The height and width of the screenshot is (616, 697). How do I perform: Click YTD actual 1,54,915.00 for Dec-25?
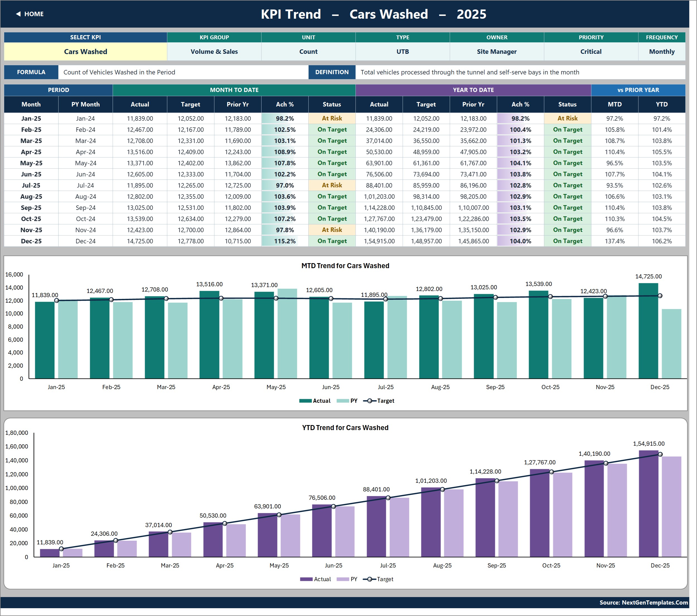click(x=379, y=241)
